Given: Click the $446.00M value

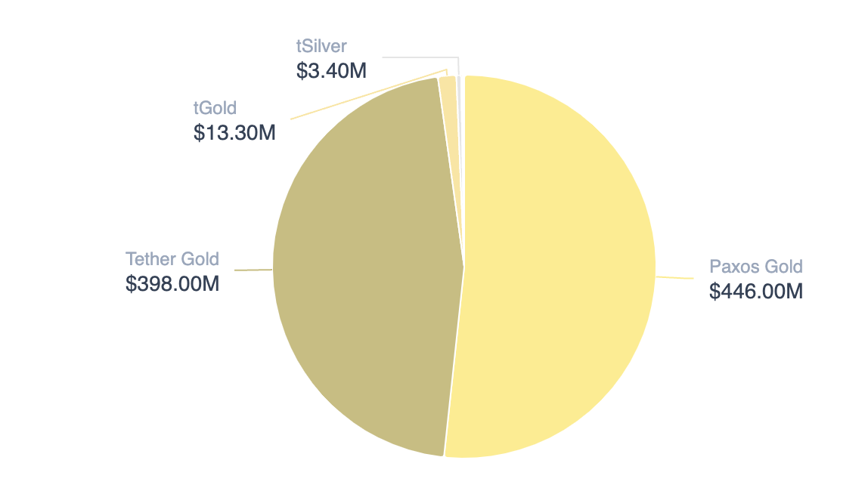Looking at the screenshot, I should [755, 291].
